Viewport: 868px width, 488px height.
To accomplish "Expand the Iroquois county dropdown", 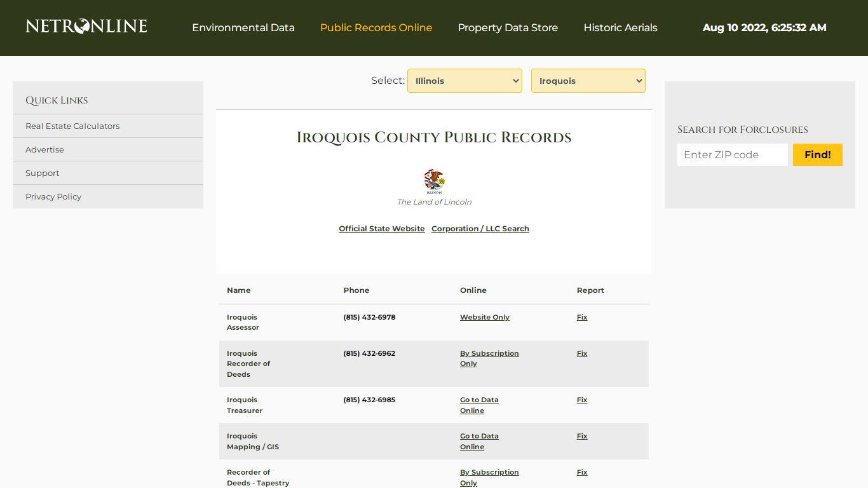I will pos(588,81).
